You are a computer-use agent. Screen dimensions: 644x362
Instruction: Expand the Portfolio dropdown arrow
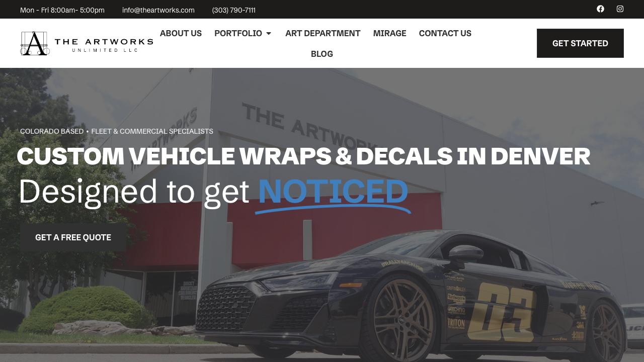[269, 33]
